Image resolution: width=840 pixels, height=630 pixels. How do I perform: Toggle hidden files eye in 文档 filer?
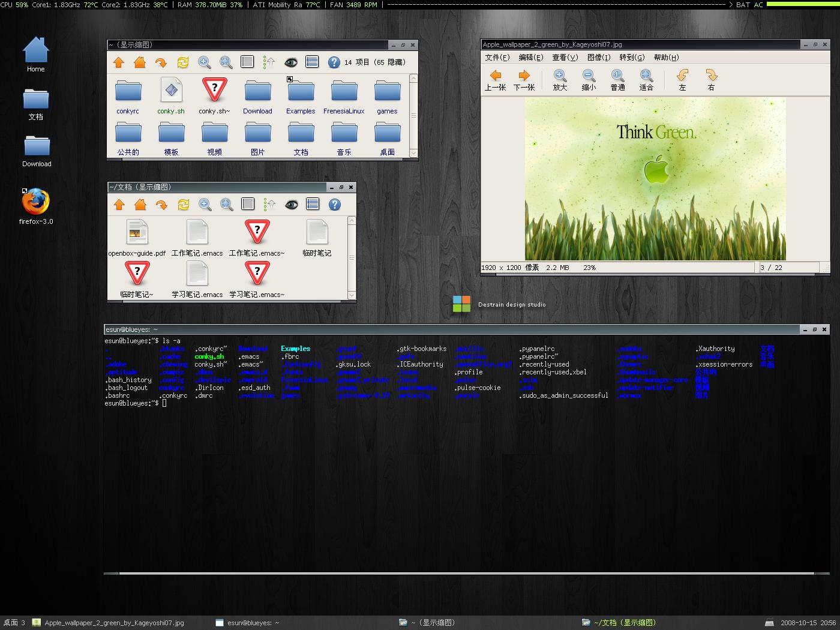pos(292,205)
